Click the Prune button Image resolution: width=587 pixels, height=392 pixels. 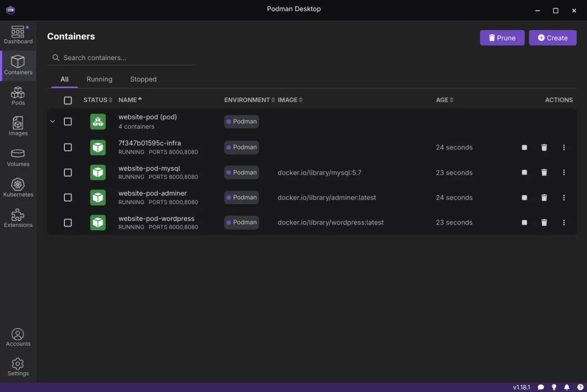[x=502, y=38]
